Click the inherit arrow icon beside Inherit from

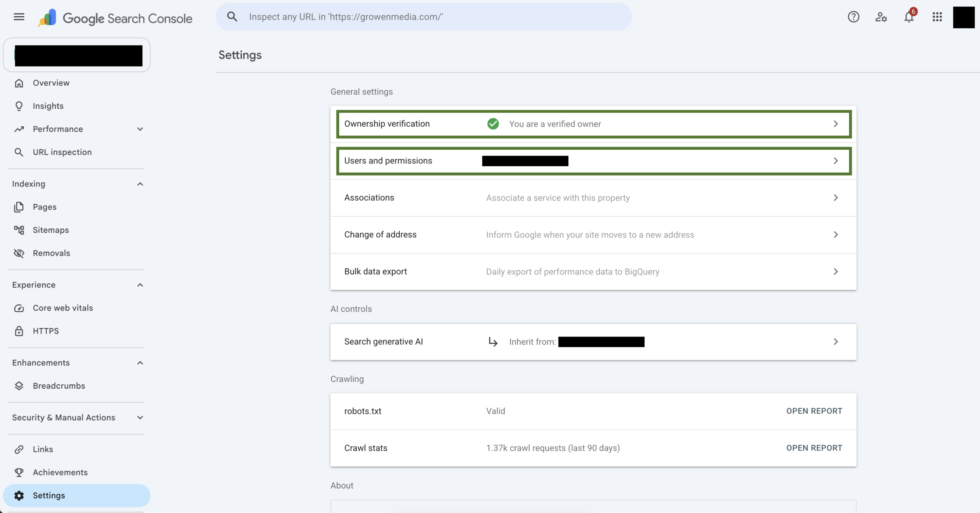pos(493,342)
